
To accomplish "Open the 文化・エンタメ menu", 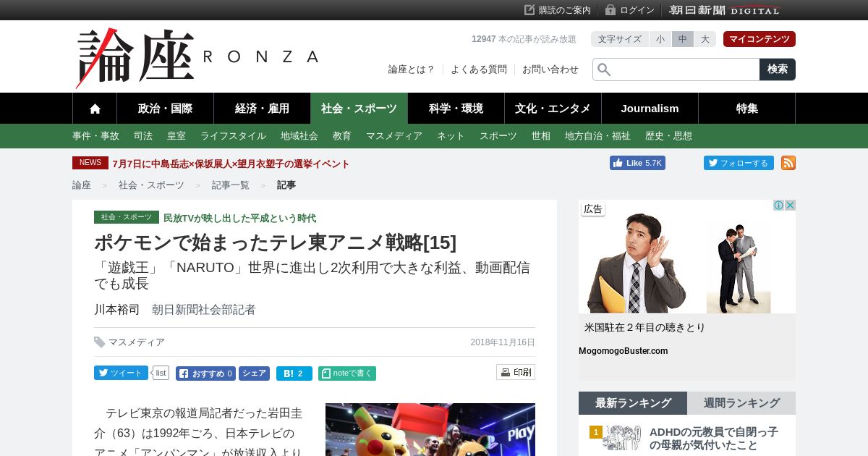I will pos(553,109).
